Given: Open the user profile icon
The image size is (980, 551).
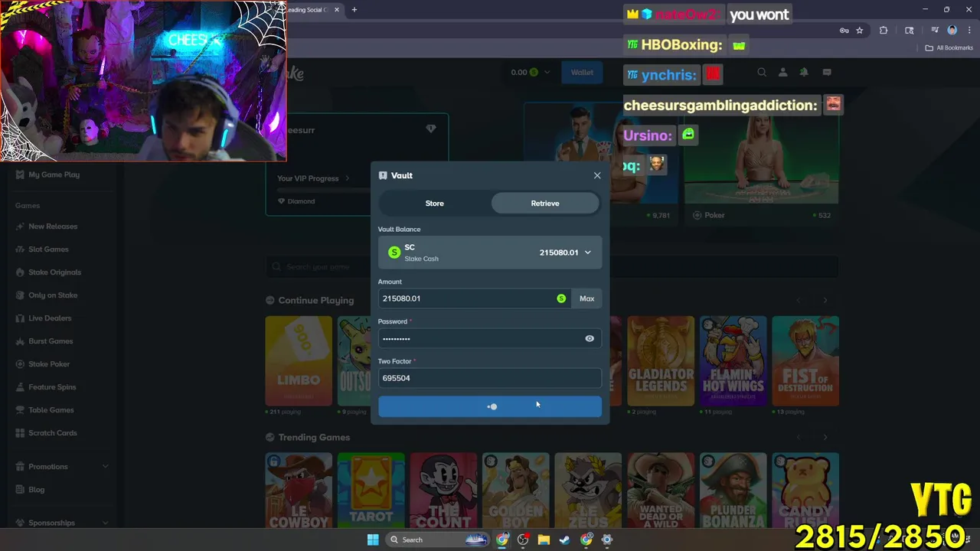Looking at the screenshot, I should pos(782,73).
